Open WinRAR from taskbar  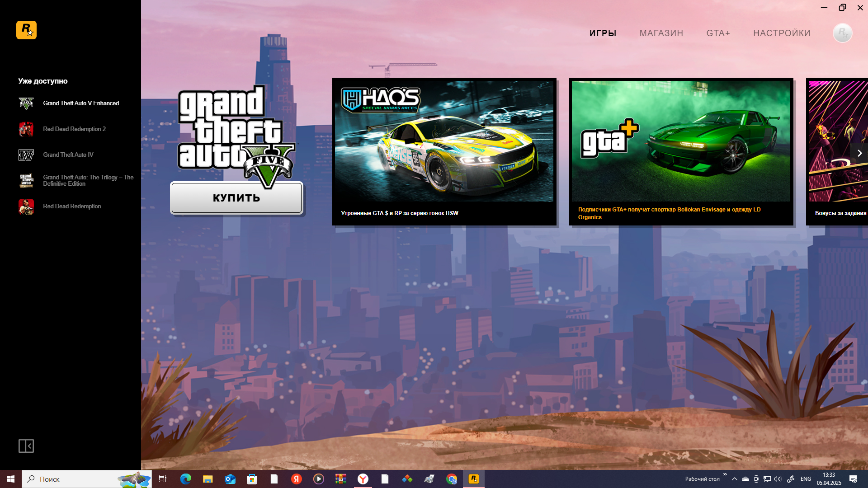pos(341,479)
